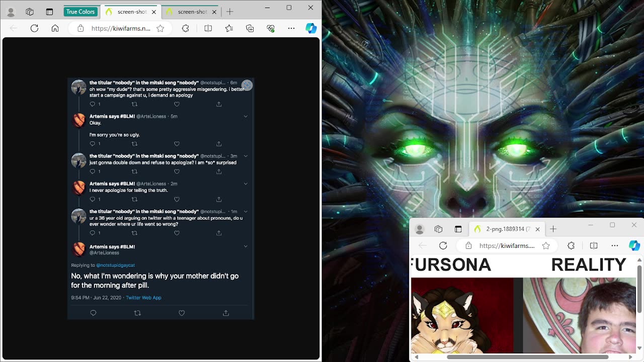The height and width of the screenshot is (362, 644).
Task: Click the kiwifarms address bar in main window
Action: (x=121, y=28)
